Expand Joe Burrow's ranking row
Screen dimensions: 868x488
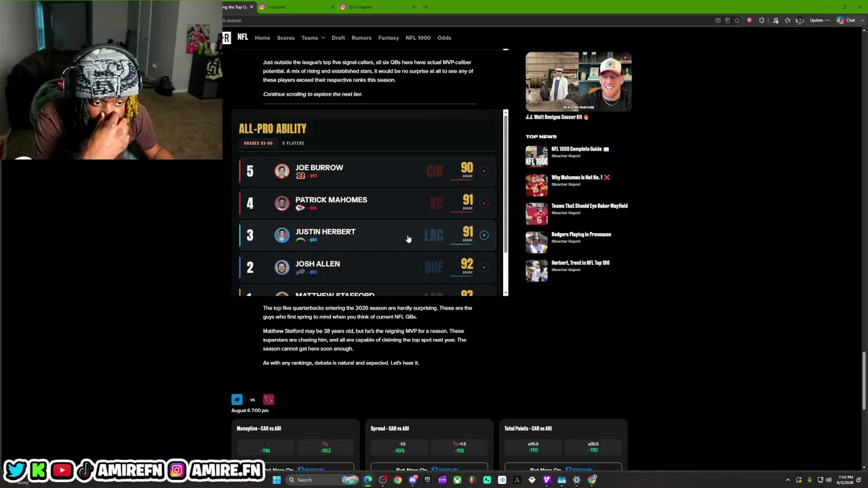click(x=484, y=171)
